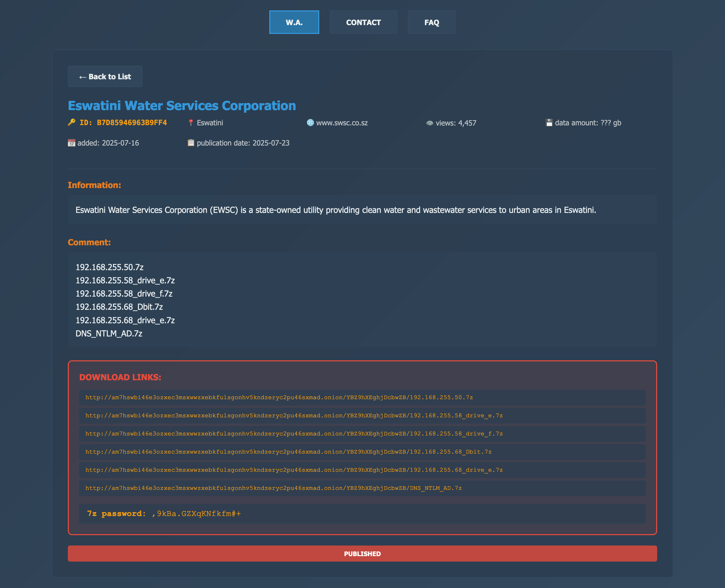Open download link ending 192.168.255.50.7z
725x588 pixels.
click(x=362, y=398)
